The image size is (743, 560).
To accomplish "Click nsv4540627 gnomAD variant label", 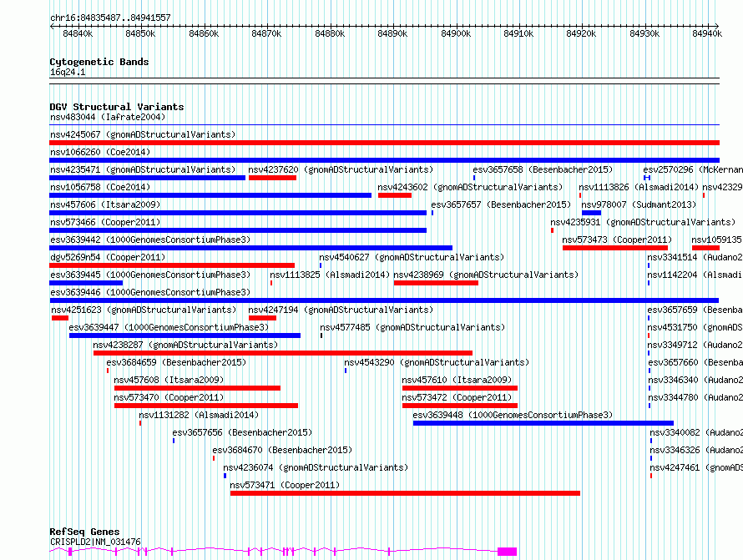I will 412,257.
